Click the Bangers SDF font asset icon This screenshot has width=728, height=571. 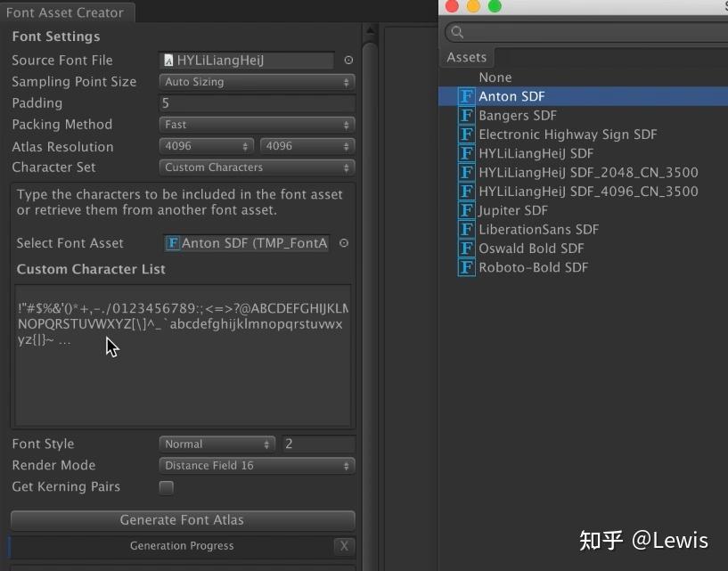(465, 115)
